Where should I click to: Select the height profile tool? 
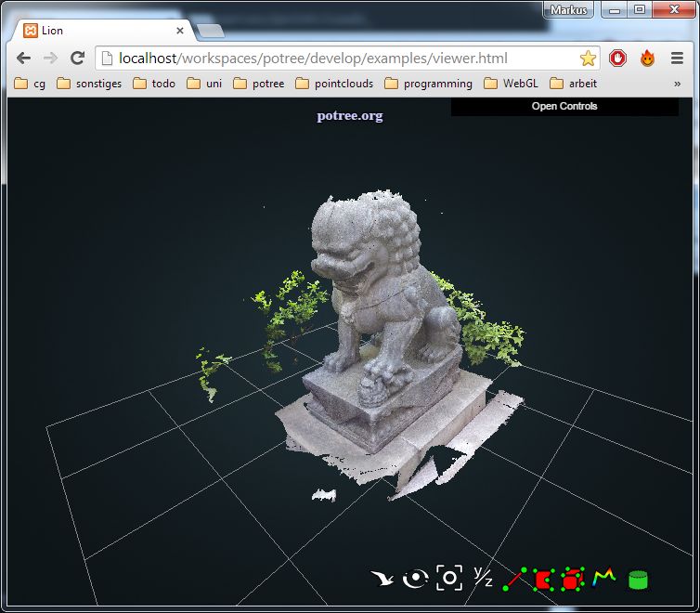pyautogui.click(x=604, y=578)
